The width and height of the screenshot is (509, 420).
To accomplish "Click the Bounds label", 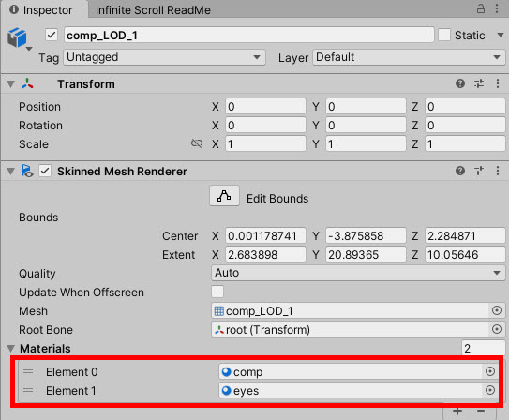I will click(38, 217).
